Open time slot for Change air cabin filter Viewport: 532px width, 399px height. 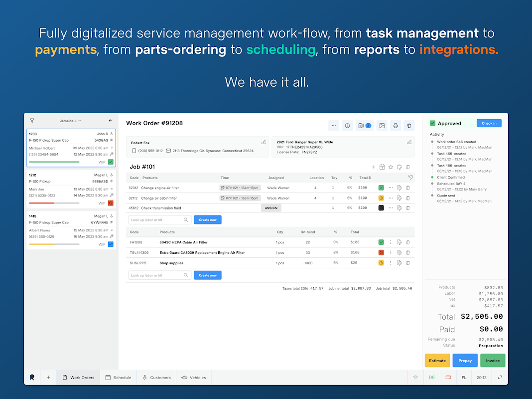click(240, 198)
